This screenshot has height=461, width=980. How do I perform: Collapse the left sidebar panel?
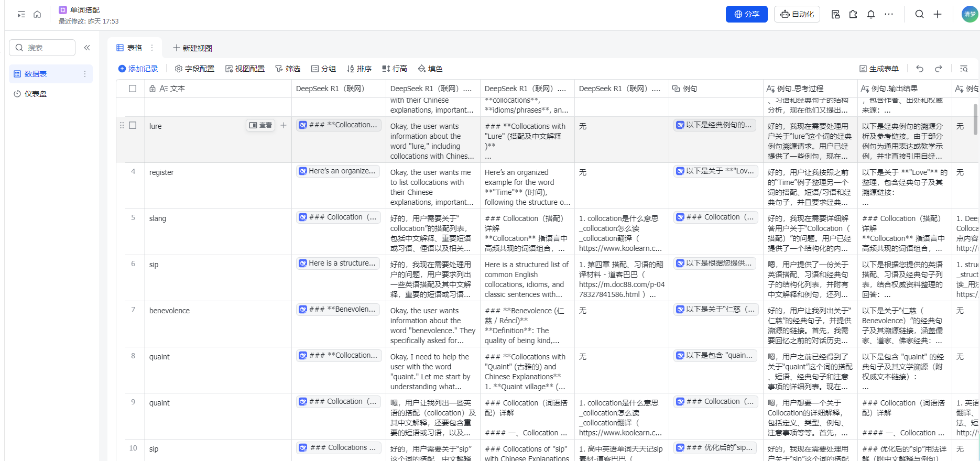coord(87,48)
